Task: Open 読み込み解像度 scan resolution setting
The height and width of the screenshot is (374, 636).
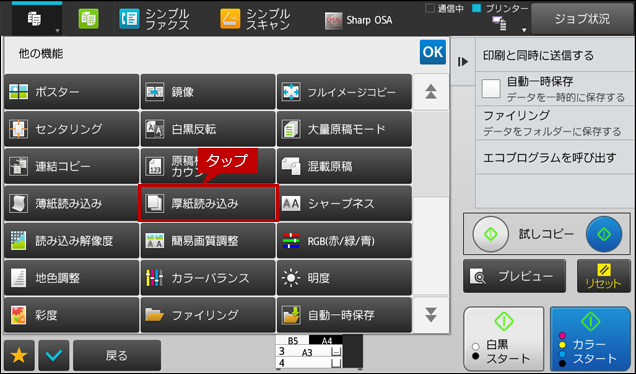Action: click(71, 241)
